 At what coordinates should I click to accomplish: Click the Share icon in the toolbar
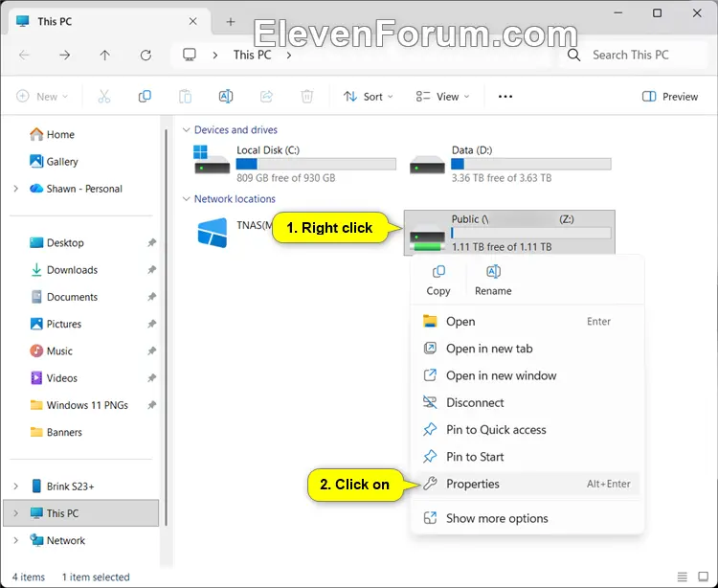click(x=266, y=97)
